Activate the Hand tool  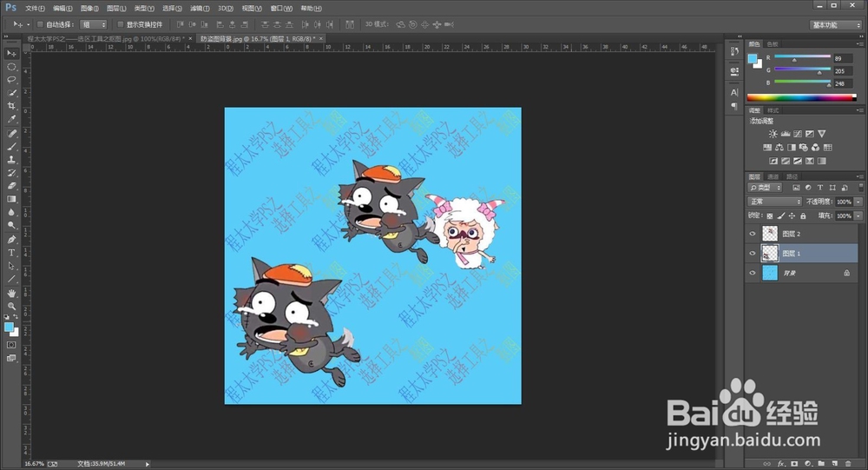point(11,293)
